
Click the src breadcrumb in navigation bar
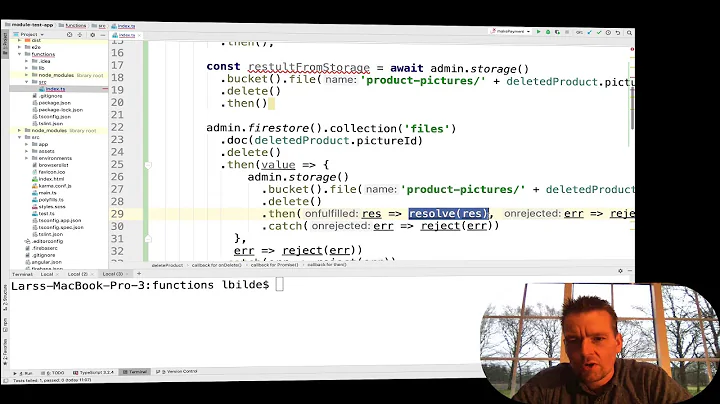click(99, 26)
